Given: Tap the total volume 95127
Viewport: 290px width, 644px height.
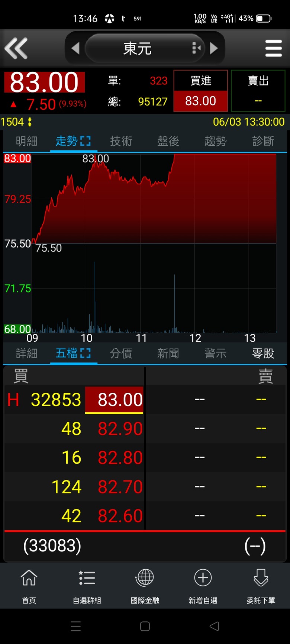Looking at the screenshot, I should coord(153,101).
